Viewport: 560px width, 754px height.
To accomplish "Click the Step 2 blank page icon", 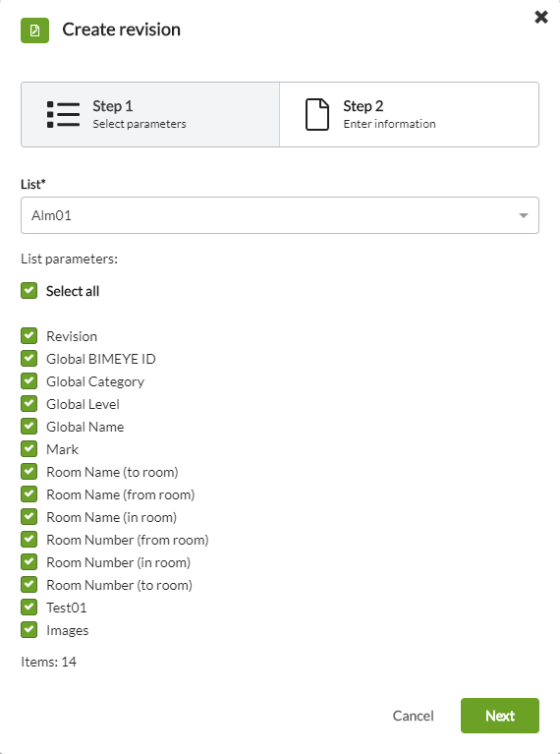I will [317, 114].
